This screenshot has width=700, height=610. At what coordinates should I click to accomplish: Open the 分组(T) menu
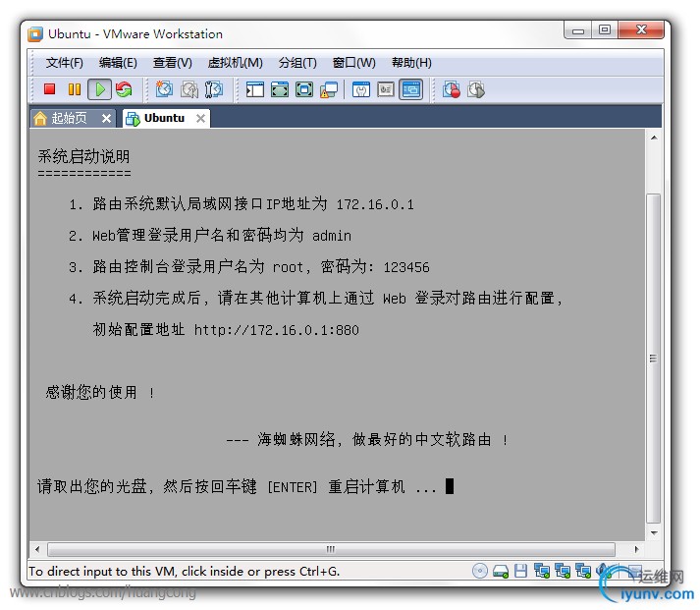[297, 63]
